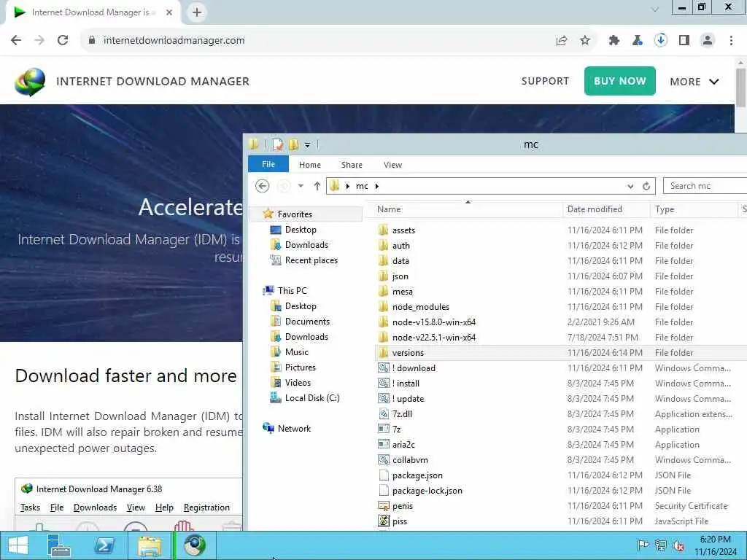Select the node_modules folder
This screenshot has width=747, height=560.
pos(421,307)
